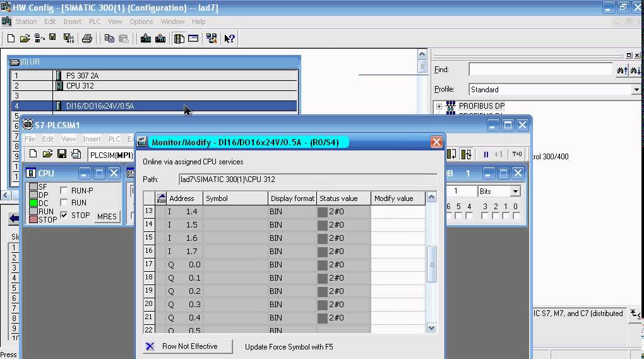644x359 pixels.
Task: Click the window icon next to Catalog
Action: coord(193,39)
